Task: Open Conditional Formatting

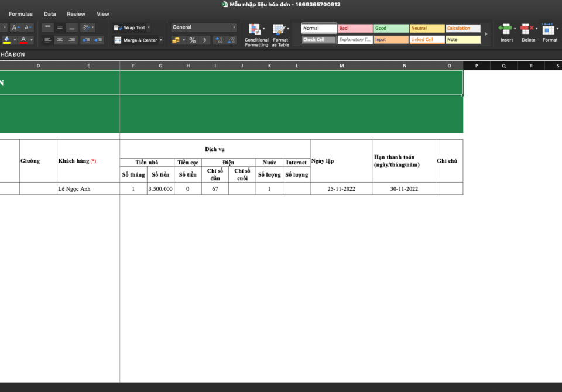Action: tap(256, 35)
